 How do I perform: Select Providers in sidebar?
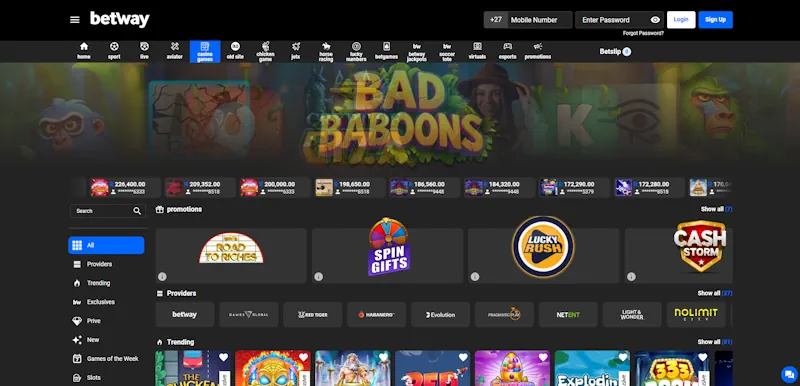pyautogui.click(x=106, y=264)
